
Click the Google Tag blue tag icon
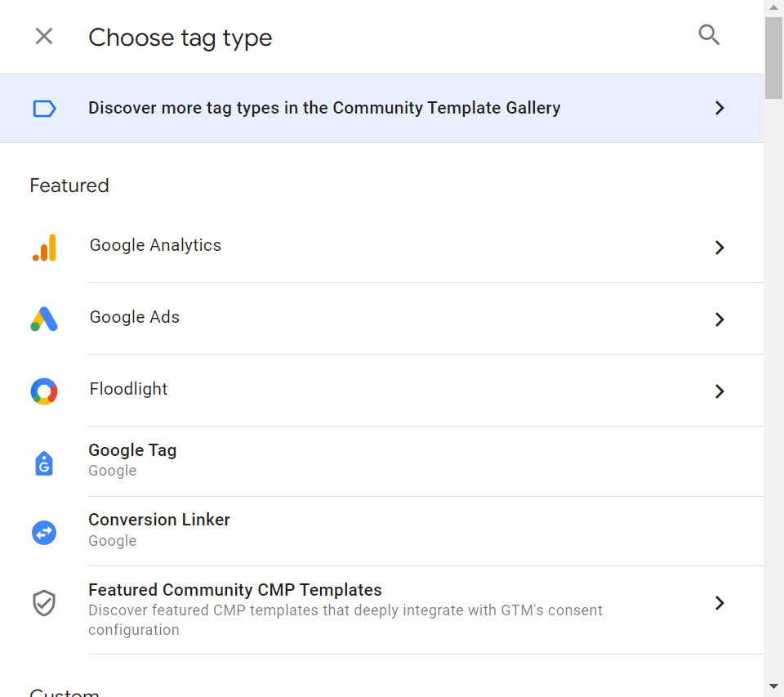tap(44, 463)
